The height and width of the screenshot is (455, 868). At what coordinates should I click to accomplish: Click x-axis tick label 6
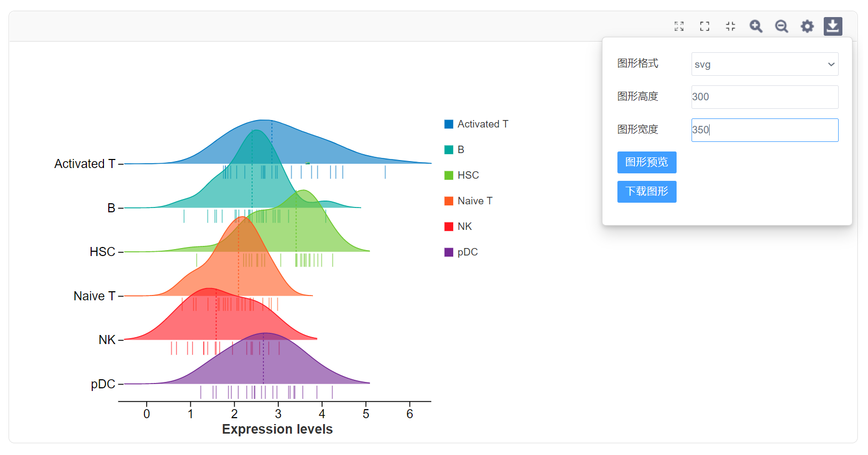(409, 414)
